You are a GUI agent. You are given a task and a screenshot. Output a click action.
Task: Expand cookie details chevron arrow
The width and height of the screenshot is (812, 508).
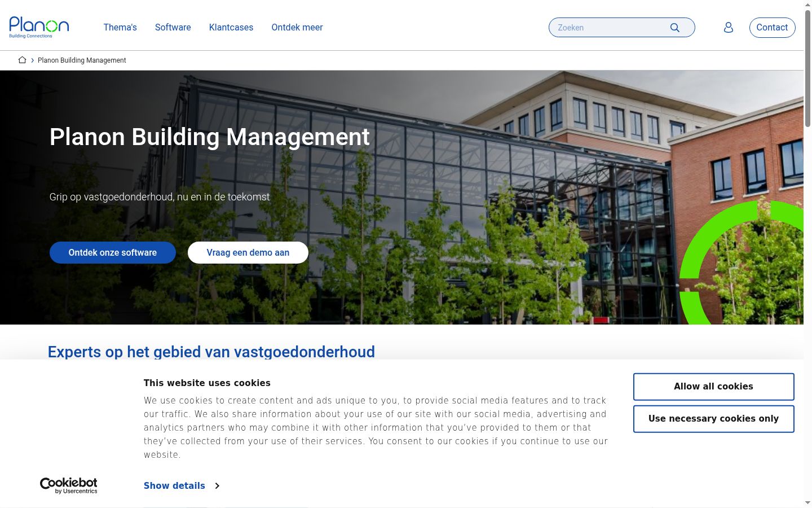pos(217,485)
